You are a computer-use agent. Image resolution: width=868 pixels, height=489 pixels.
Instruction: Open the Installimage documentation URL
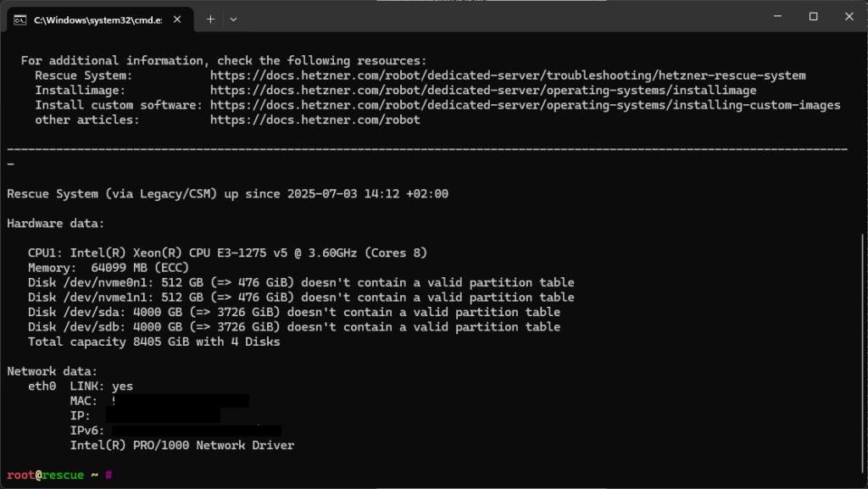[482, 90]
